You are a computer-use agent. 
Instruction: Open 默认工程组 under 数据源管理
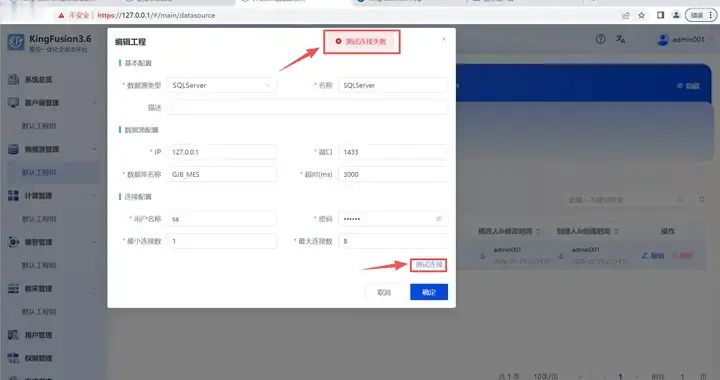(x=39, y=172)
